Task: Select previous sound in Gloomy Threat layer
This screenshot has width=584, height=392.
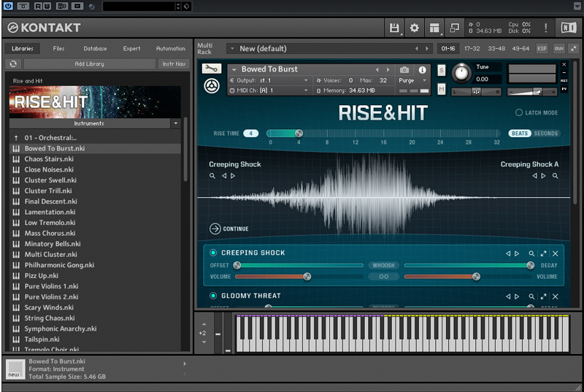Action: click(508, 296)
